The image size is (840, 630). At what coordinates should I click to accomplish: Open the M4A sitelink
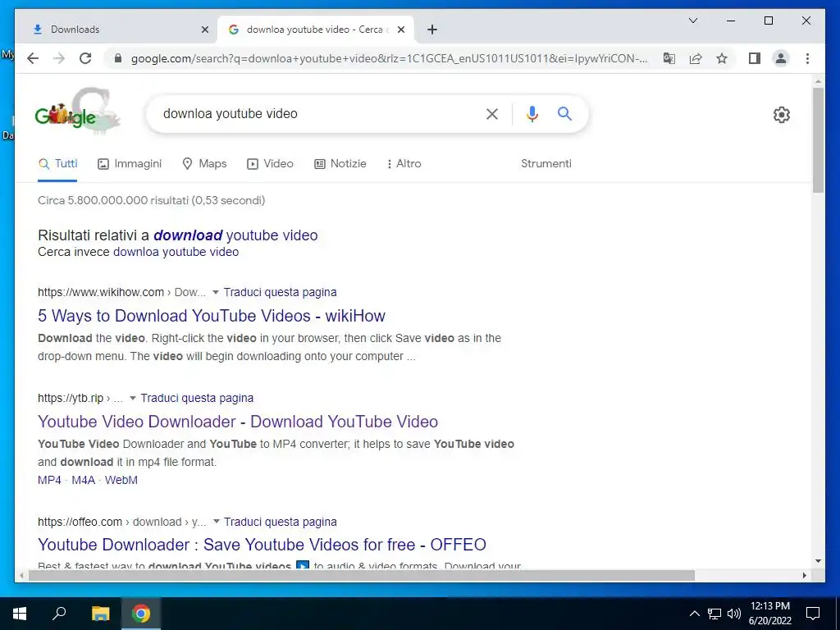tap(83, 480)
